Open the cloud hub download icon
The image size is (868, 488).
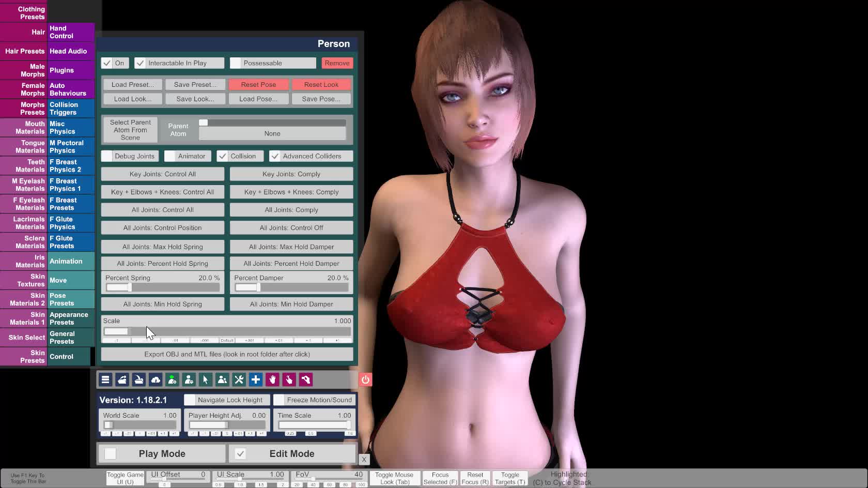tap(156, 380)
